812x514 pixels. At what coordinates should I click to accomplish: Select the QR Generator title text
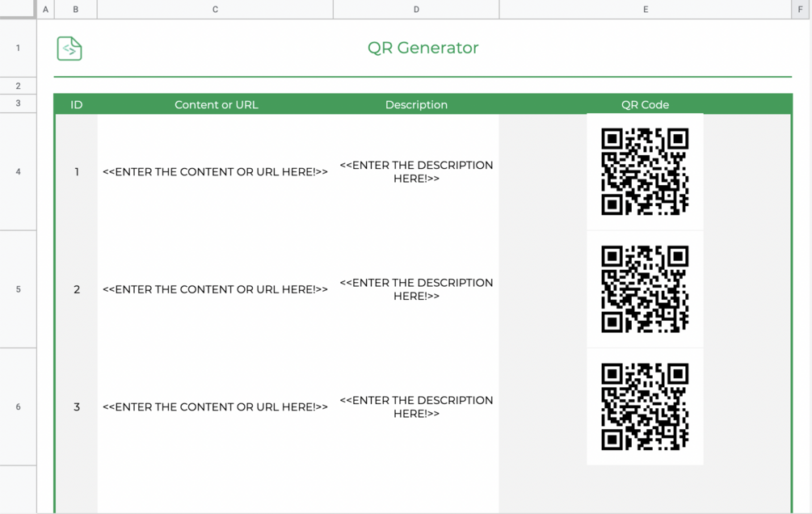tap(423, 48)
